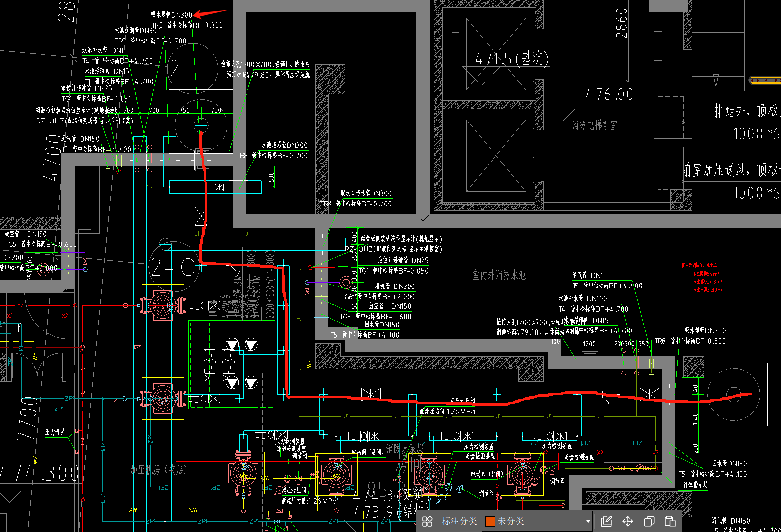Select the 2860 dimension text
Screen dimensions: 781x532
(621, 23)
